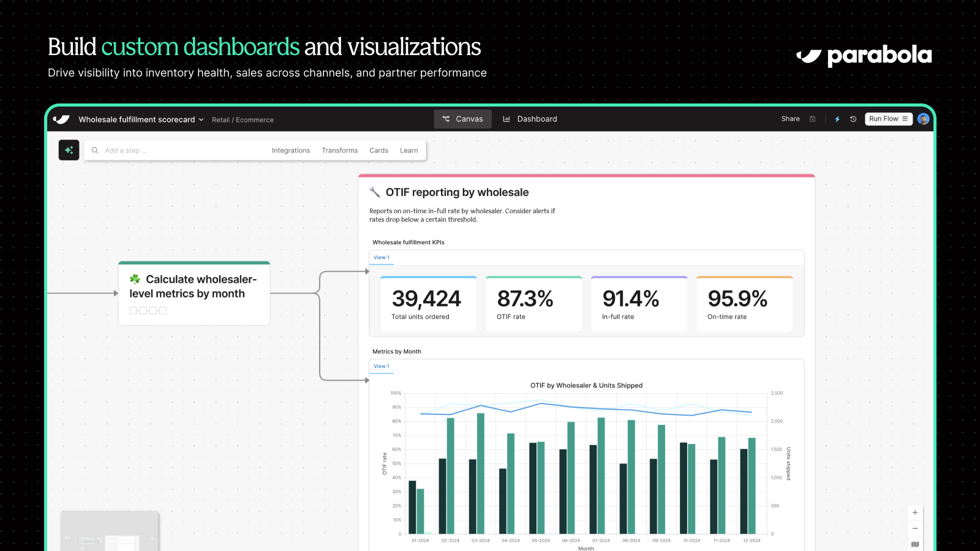Screen dimensions: 980x551
Task: Click the save icon next to Share
Action: click(813, 119)
